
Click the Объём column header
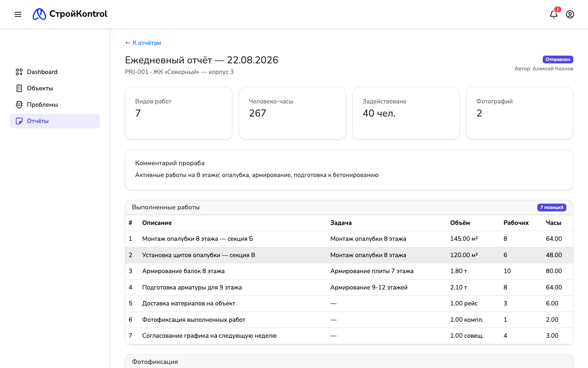point(460,223)
